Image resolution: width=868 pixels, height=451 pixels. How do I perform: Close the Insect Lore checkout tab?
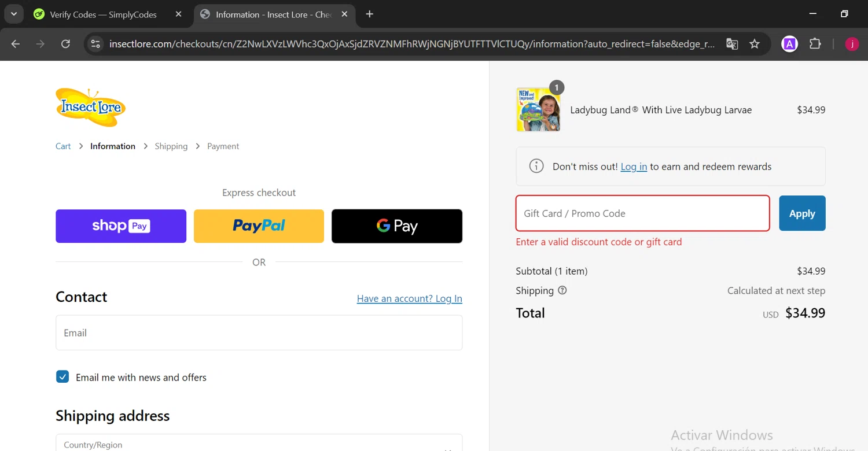coord(344,14)
